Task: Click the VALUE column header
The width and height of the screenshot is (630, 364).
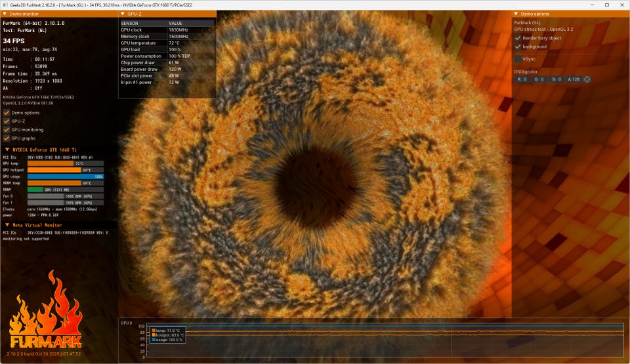Action: pos(191,24)
